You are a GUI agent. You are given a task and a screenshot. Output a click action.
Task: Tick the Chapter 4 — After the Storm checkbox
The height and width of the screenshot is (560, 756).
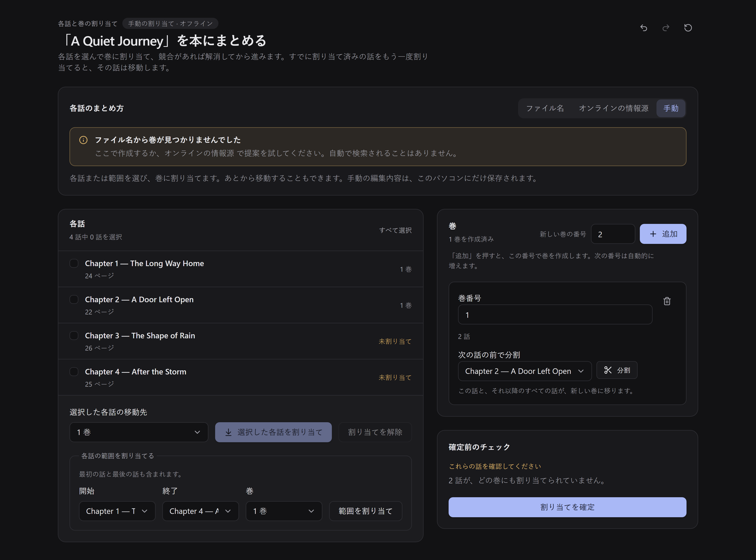pos(74,371)
